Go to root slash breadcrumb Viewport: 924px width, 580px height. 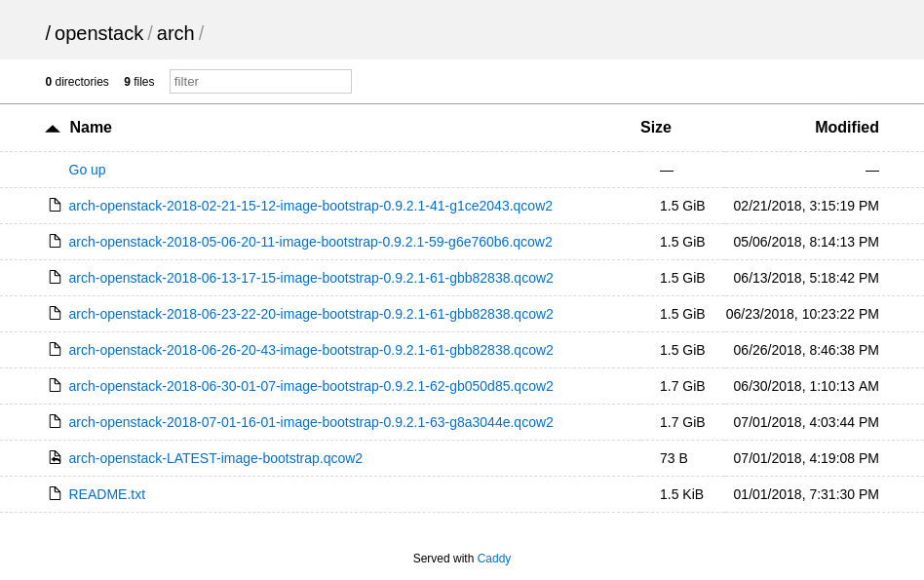point(48,33)
